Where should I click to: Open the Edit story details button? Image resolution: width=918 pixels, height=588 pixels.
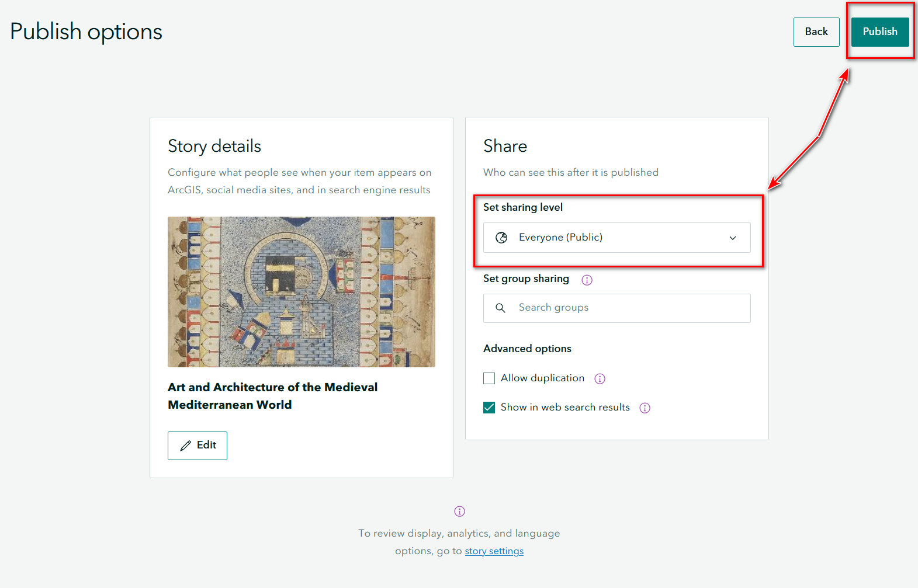198,446
